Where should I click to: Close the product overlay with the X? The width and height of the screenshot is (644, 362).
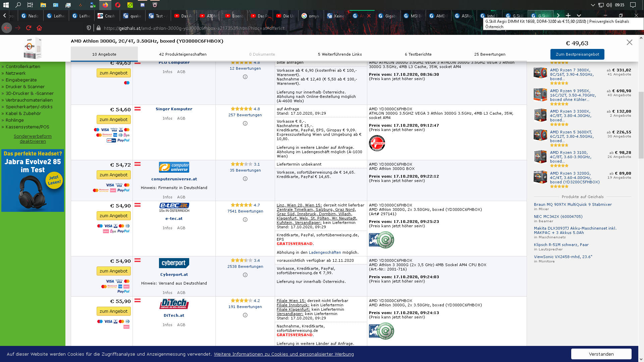click(630, 42)
